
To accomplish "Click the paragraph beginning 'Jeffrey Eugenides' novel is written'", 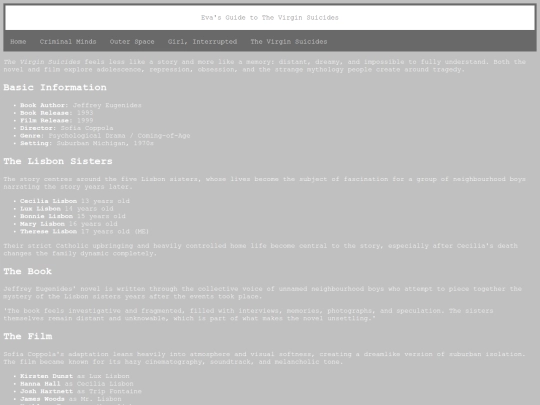I will click(263, 293).
